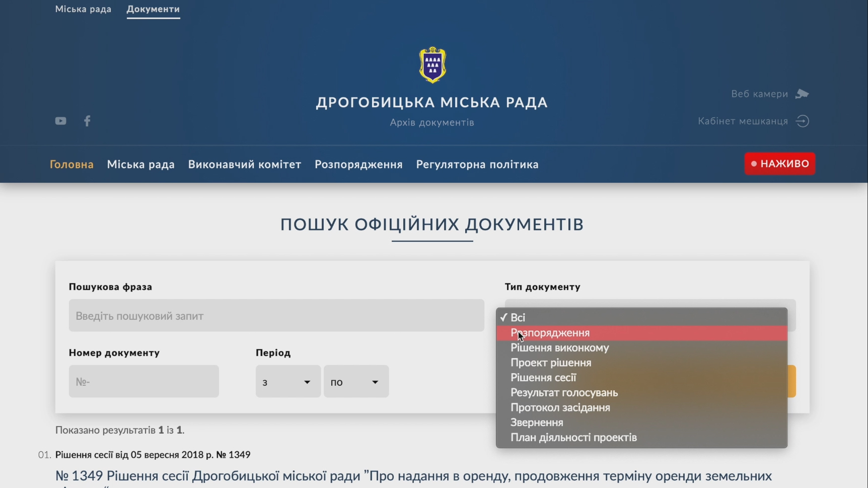Click the 'НАЖИВО' live button
The image size is (868, 488).
click(780, 164)
